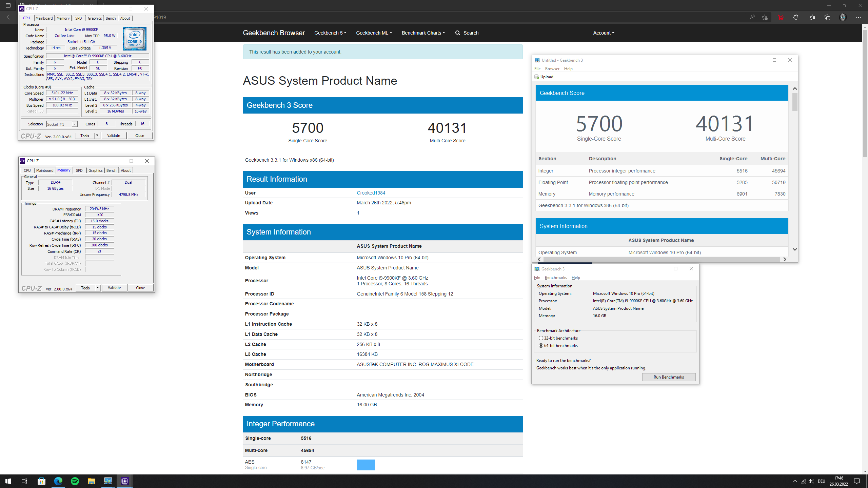Open File Explorer from the taskbar
The height and width of the screenshot is (488, 868).
92,481
